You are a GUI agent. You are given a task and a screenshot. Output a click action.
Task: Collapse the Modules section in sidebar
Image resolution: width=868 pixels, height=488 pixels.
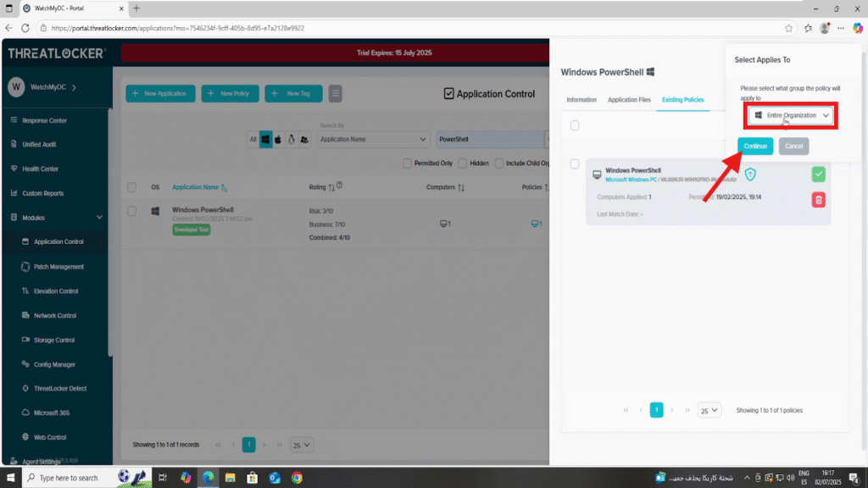pos(99,218)
